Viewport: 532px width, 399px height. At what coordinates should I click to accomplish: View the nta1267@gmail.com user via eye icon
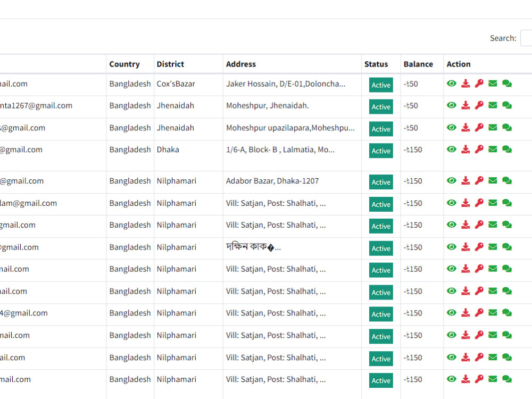[451, 105]
